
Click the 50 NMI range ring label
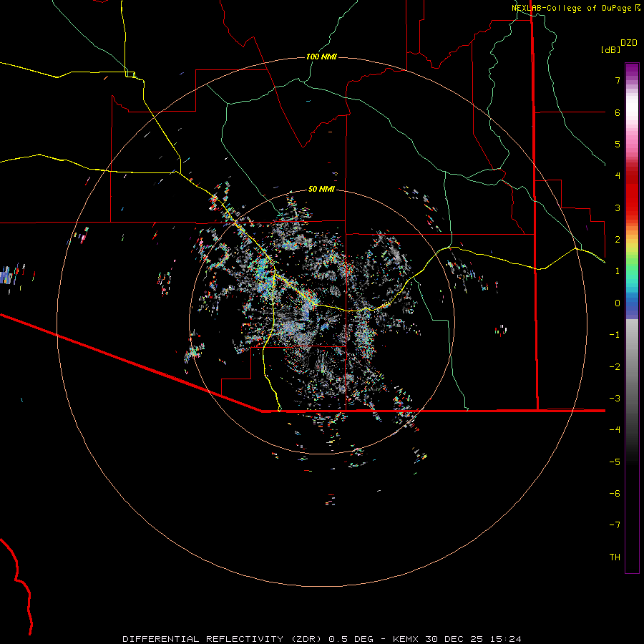tap(321, 189)
